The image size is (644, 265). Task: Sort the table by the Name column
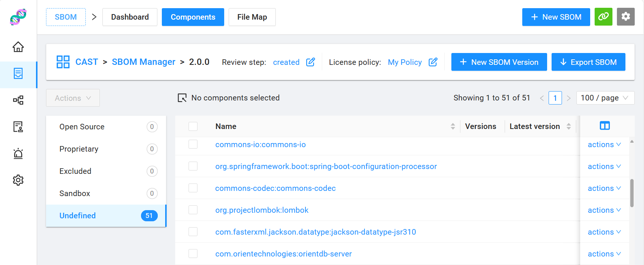[x=452, y=126]
